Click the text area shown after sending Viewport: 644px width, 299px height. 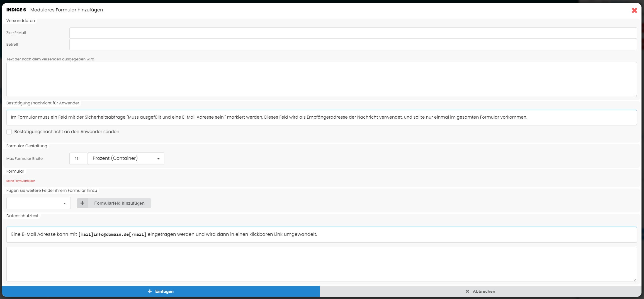(321, 79)
